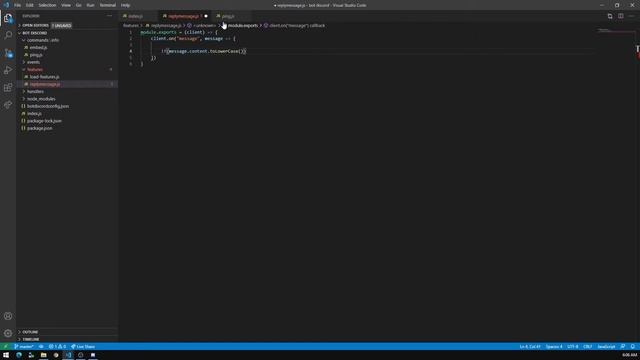This screenshot has width=640, height=360.
Task: Click Visual Studio Code icon in taskbar
Action: click(68, 355)
